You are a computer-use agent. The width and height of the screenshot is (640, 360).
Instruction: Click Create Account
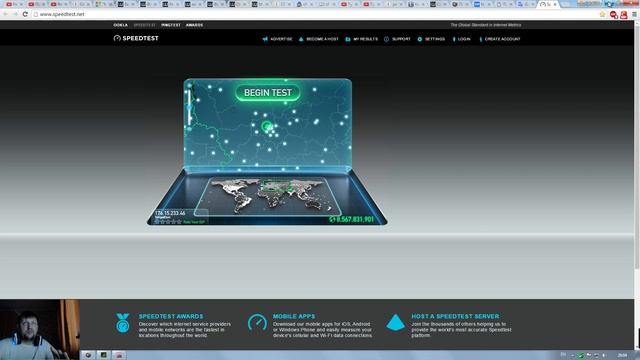pyautogui.click(x=500, y=39)
